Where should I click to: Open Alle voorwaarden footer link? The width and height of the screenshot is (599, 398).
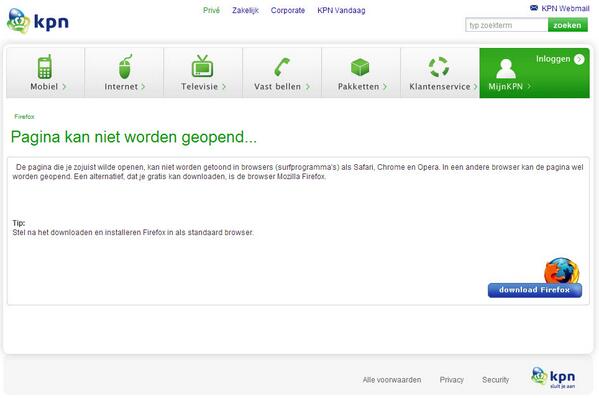coord(392,380)
